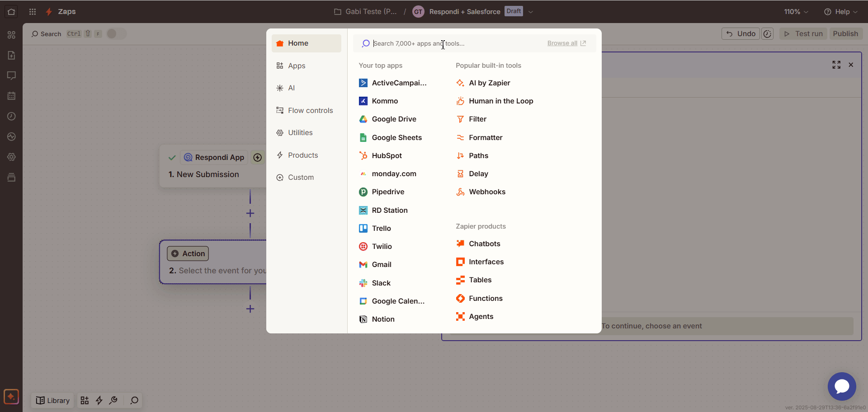The height and width of the screenshot is (412, 868).
Task: Choose the Paths tool
Action: pyautogui.click(x=472, y=156)
